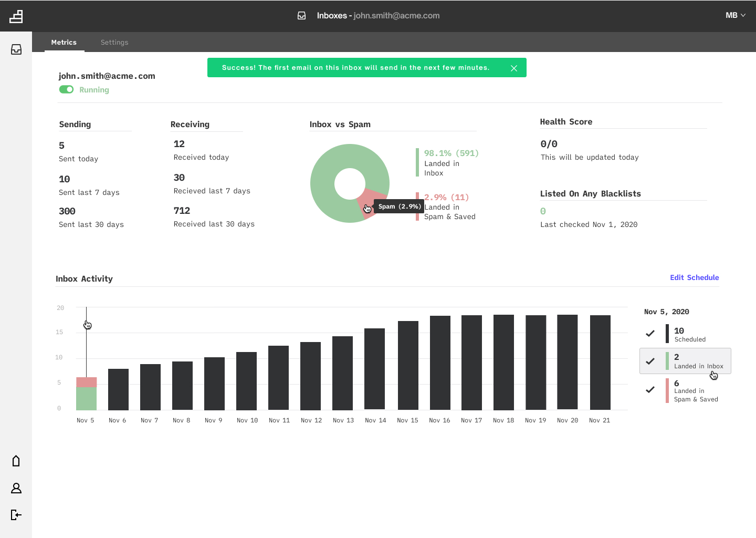Toggle the Scheduled series checkmark
This screenshot has height=538, width=756.
pyautogui.click(x=650, y=333)
